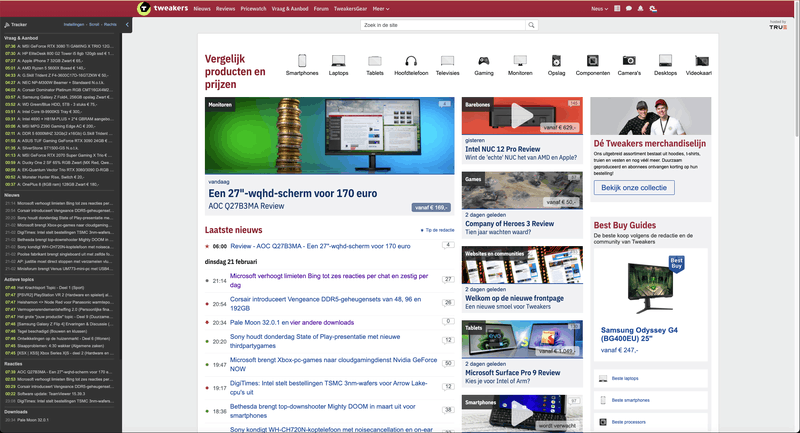Open the Gaming controller icon

(484, 61)
